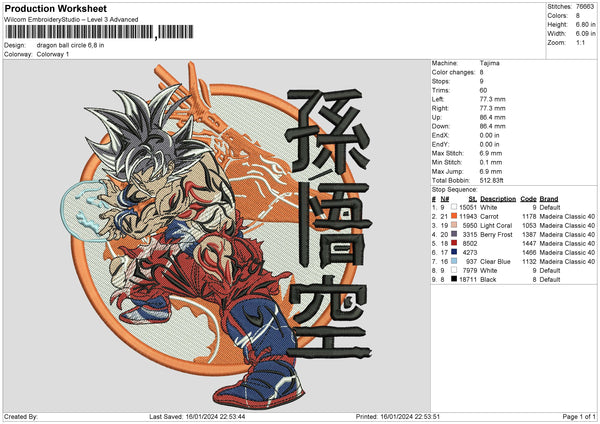Select the white swatch beside stitch count 15051
This screenshot has width=600, height=424.
[454, 207]
